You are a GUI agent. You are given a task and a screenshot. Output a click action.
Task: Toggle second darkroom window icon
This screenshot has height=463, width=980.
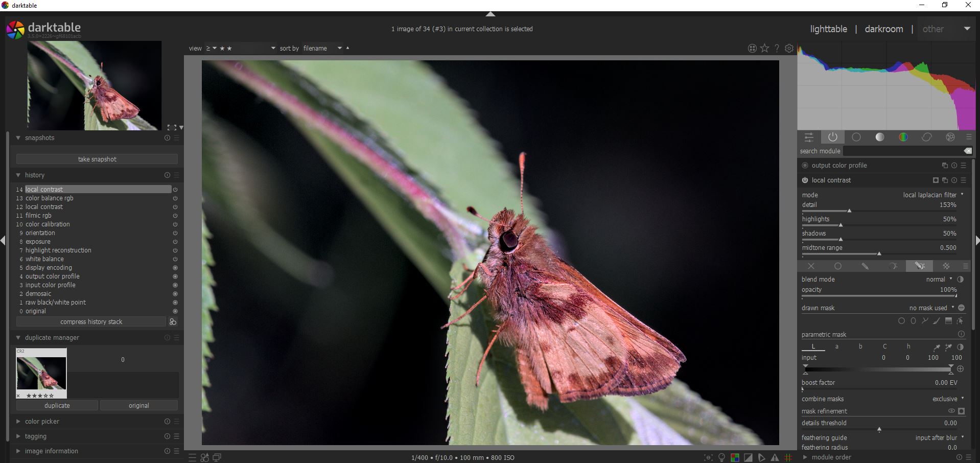[217, 457]
